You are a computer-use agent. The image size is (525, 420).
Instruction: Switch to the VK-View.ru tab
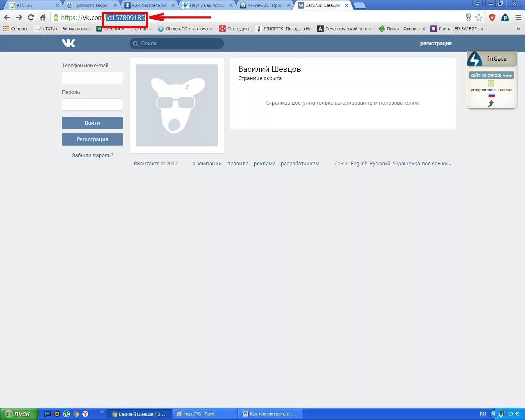265,5
